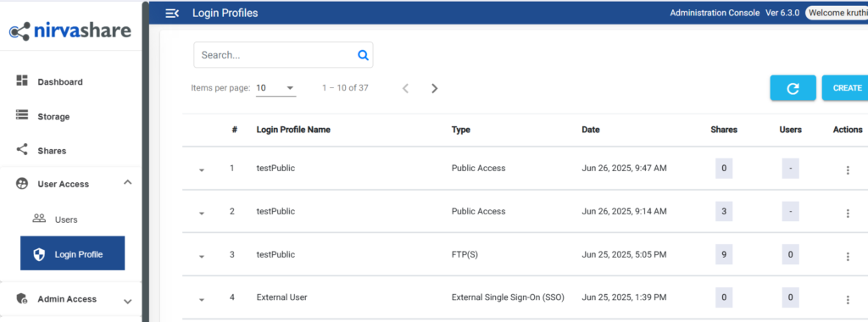Click shares count 0 for row 1

point(724,168)
